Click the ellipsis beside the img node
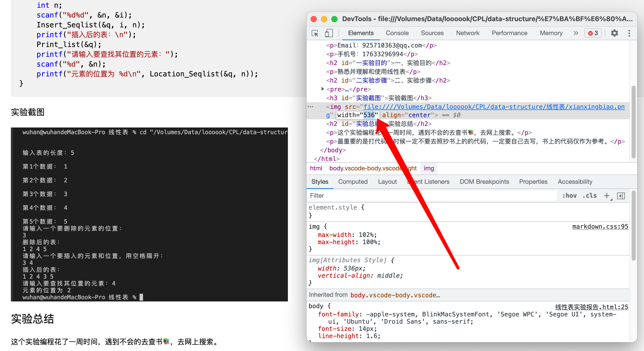The height and width of the screenshot is (351, 644). click(x=310, y=107)
